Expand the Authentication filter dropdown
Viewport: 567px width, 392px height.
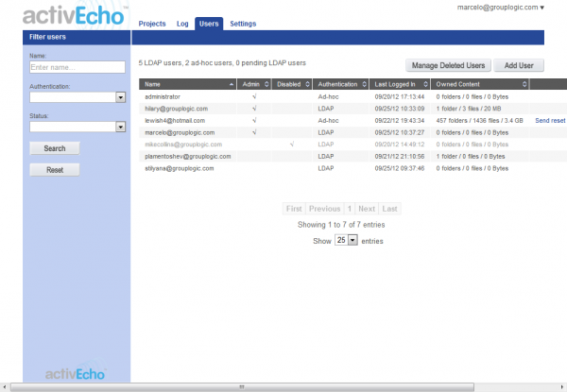77,97
